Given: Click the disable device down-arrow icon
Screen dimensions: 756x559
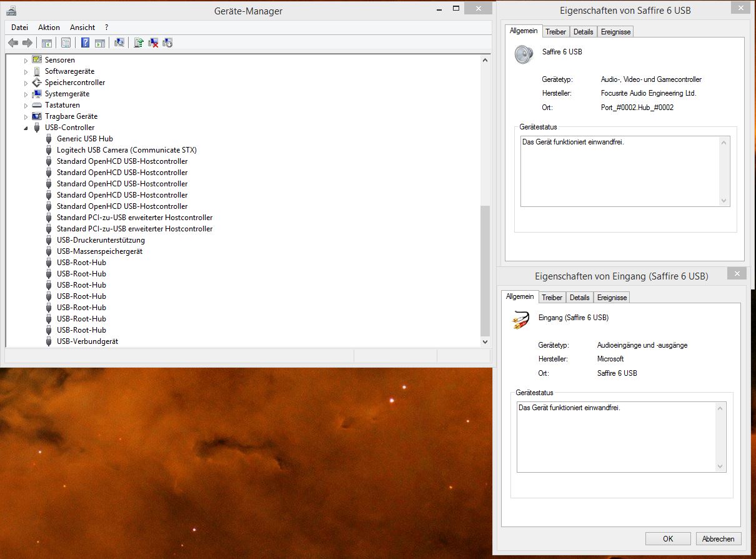Looking at the screenshot, I should pos(167,43).
